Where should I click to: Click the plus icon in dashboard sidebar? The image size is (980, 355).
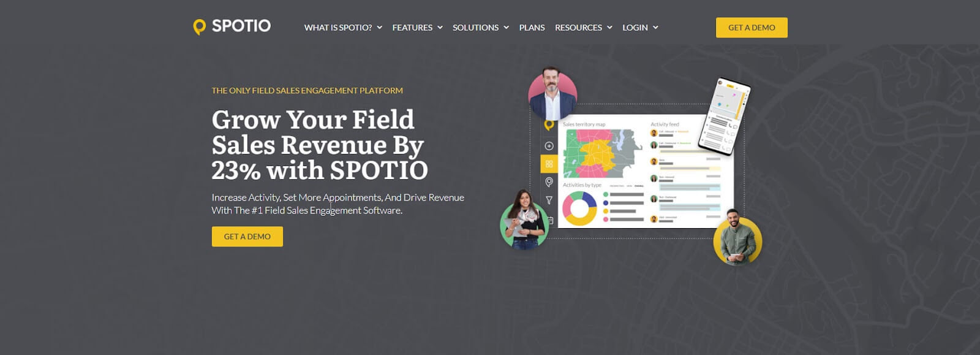[x=549, y=146]
